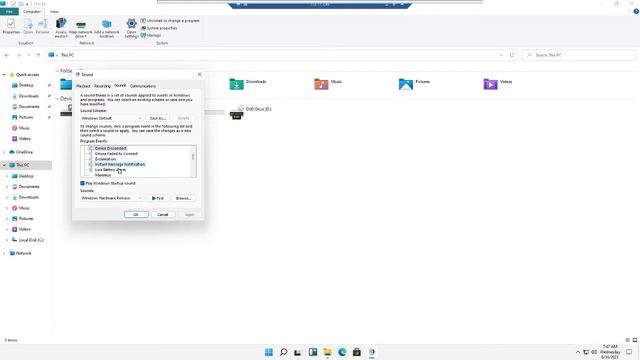Screen dimensions: 640x360
Task: Select Documents under Quick access
Action: click(x=29, y=107)
